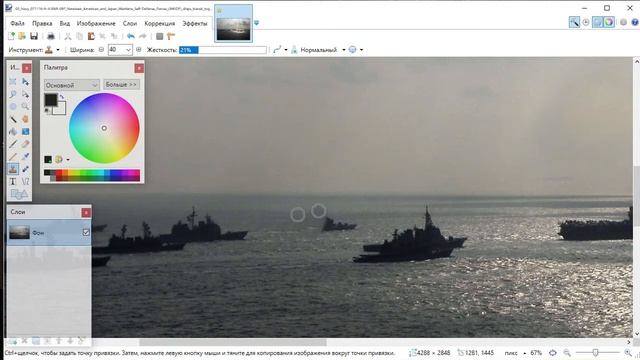This screenshot has height=360, width=640.
Task: Swap primary and secondary colors
Action: pos(62,97)
